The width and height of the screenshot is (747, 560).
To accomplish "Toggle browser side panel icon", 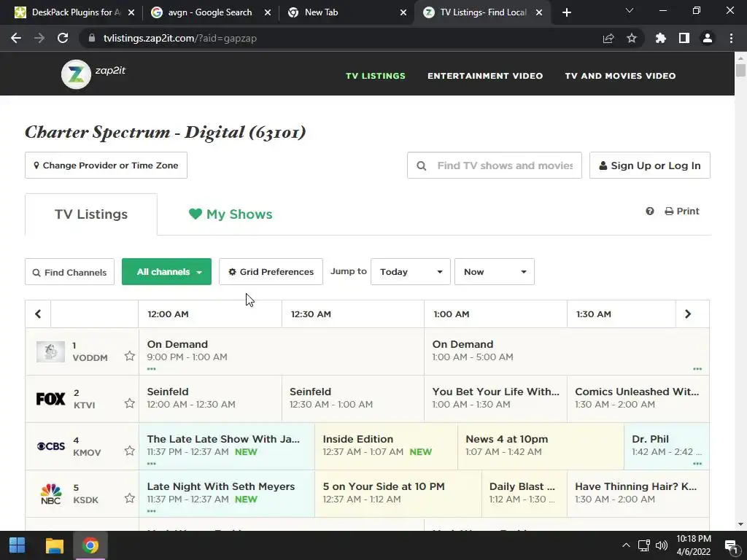I will pyautogui.click(x=684, y=38).
